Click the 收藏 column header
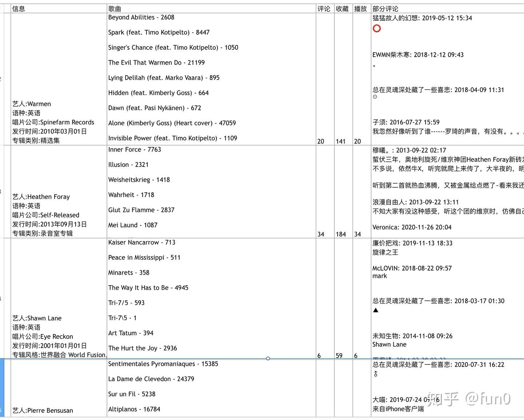This screenshot has height=420, width=524. point(342,9)
